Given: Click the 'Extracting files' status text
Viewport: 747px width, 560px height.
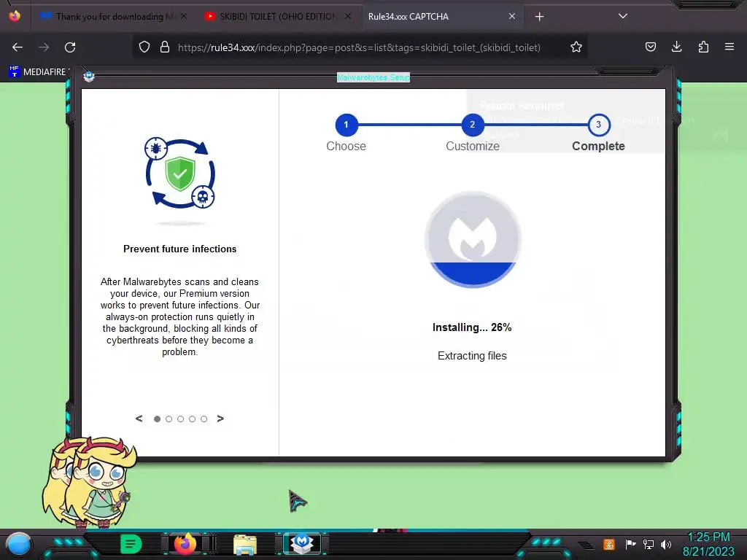Looking at the screenshot, I should coord(472,356).
